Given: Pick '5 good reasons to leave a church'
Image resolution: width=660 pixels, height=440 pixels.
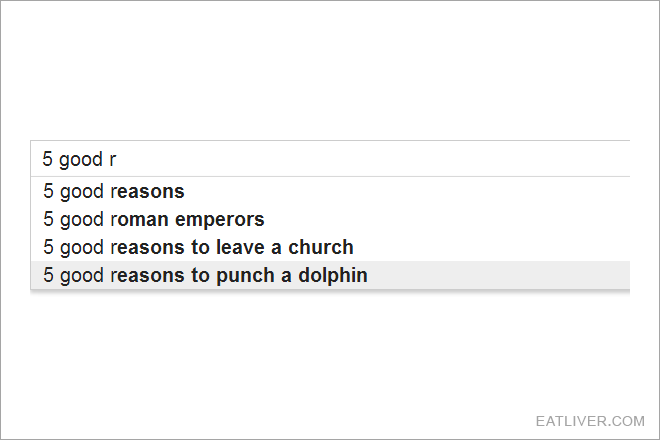Looking at the screenshot, I should (330, 247).
